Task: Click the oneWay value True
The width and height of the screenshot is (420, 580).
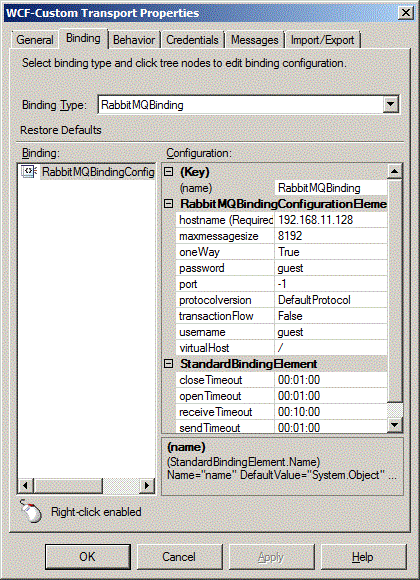Action: pyautogui.click(x=331, y=252)
